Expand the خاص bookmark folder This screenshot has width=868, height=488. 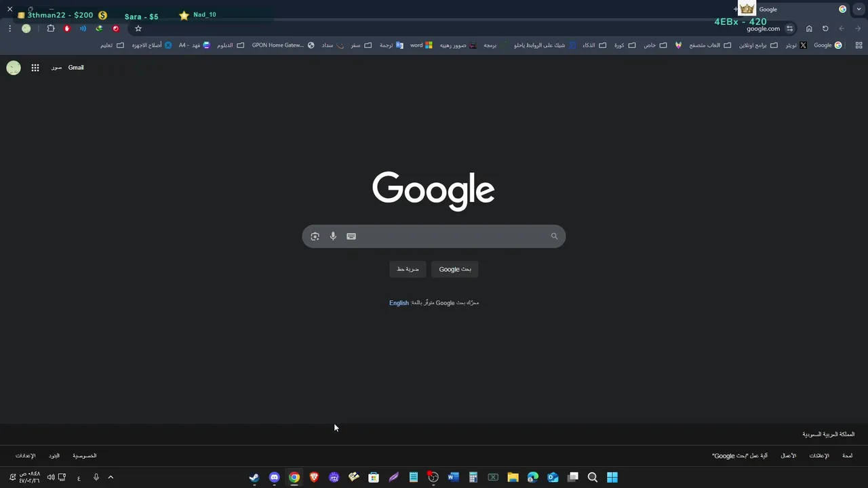click(655, 45)
